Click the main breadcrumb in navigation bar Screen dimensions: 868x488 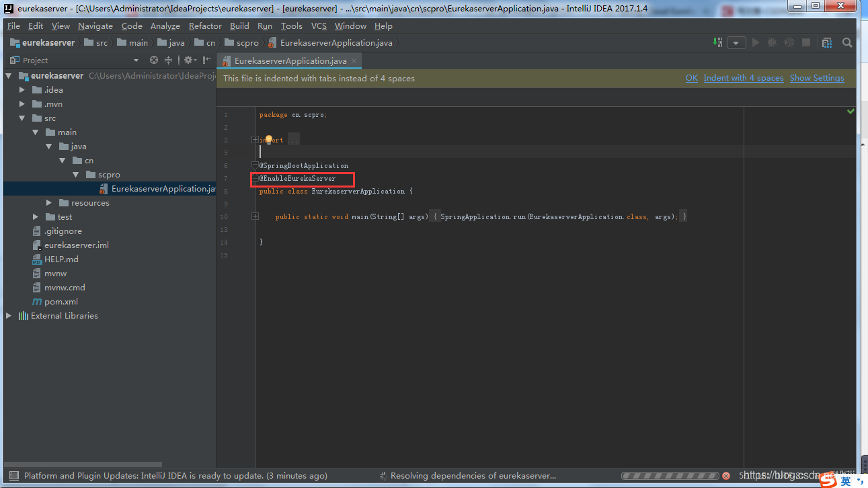tap(132, 42)
